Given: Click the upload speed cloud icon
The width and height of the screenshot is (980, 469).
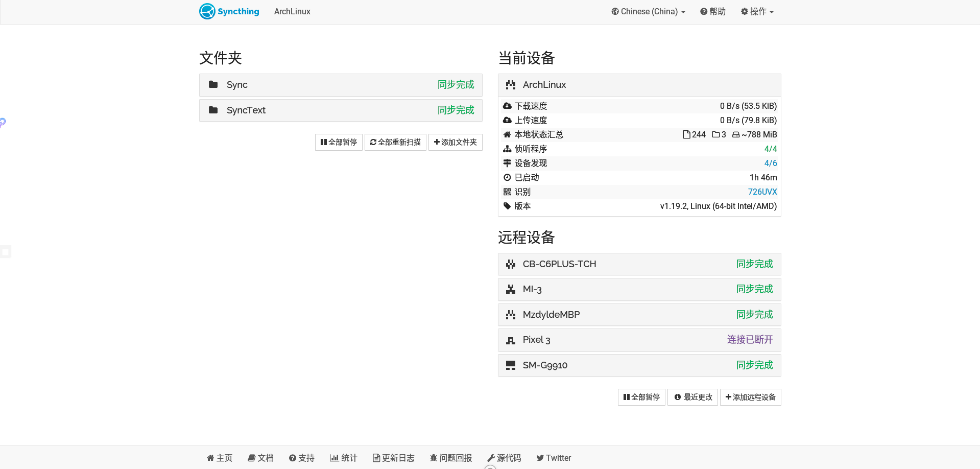Looking at the screenshot, I should tap(507, 120).
